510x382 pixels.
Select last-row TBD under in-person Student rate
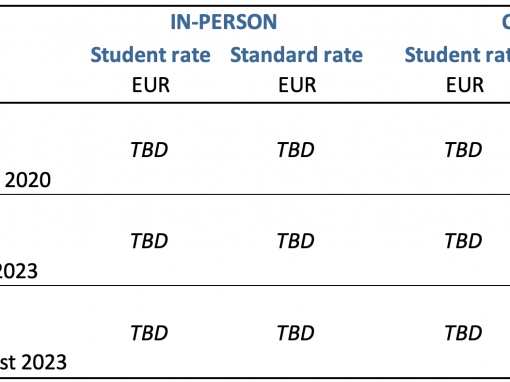coord(149,333)
